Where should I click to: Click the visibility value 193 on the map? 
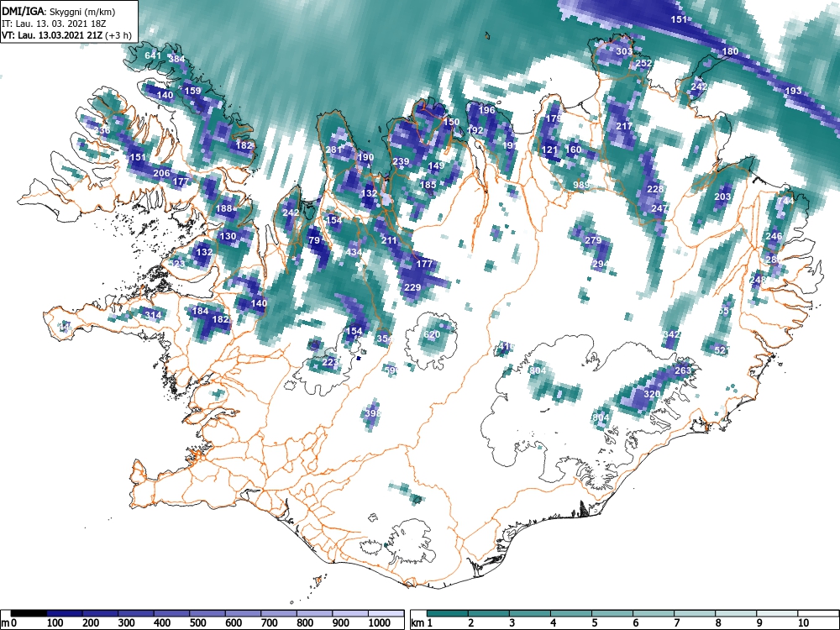(793, 91)
